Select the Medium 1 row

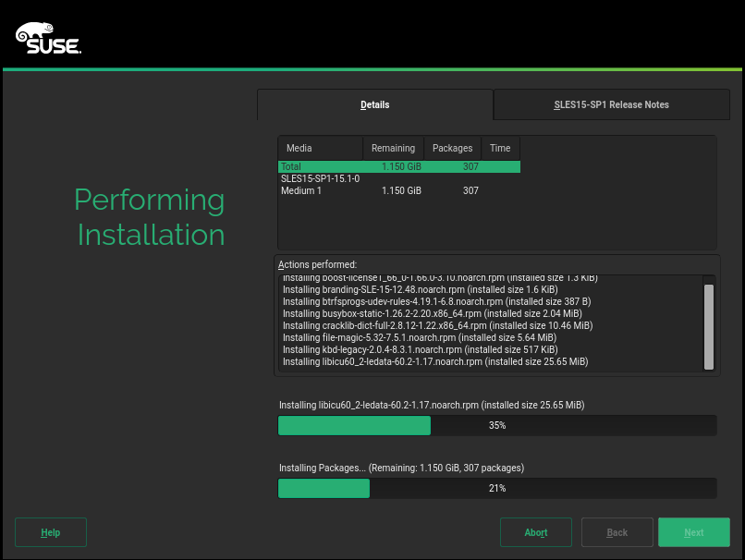click(399, 190)
